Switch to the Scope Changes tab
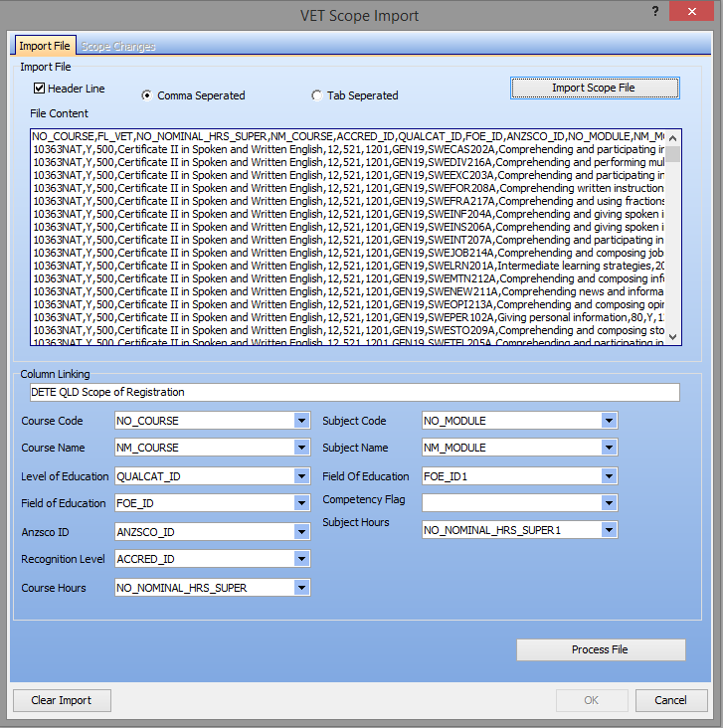The width and height of the screenshot is (723, 728). point(117,46)
